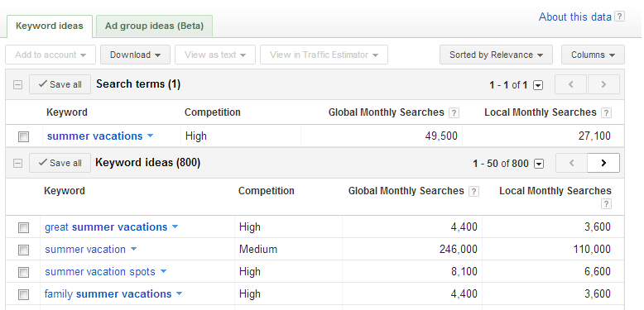644x310 pixels.
Task: Open the Sorted by Relevance dropdown
Action: (496, 55)
